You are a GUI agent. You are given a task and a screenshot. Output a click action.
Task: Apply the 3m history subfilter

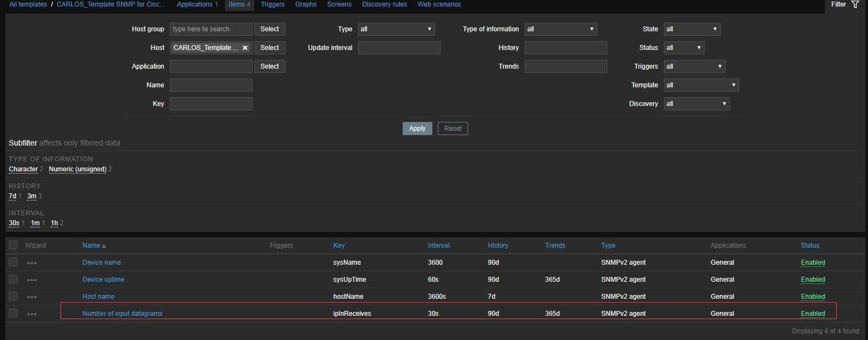tap(32, 196)
